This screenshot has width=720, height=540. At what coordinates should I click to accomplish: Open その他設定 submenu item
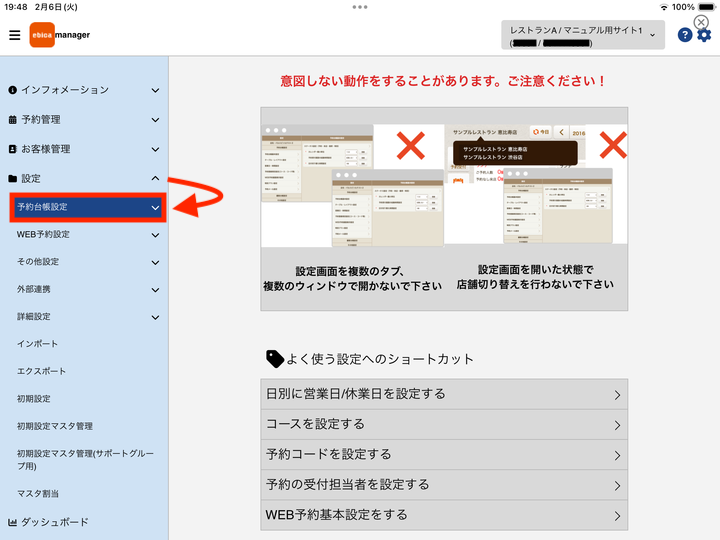pos(38,262)
